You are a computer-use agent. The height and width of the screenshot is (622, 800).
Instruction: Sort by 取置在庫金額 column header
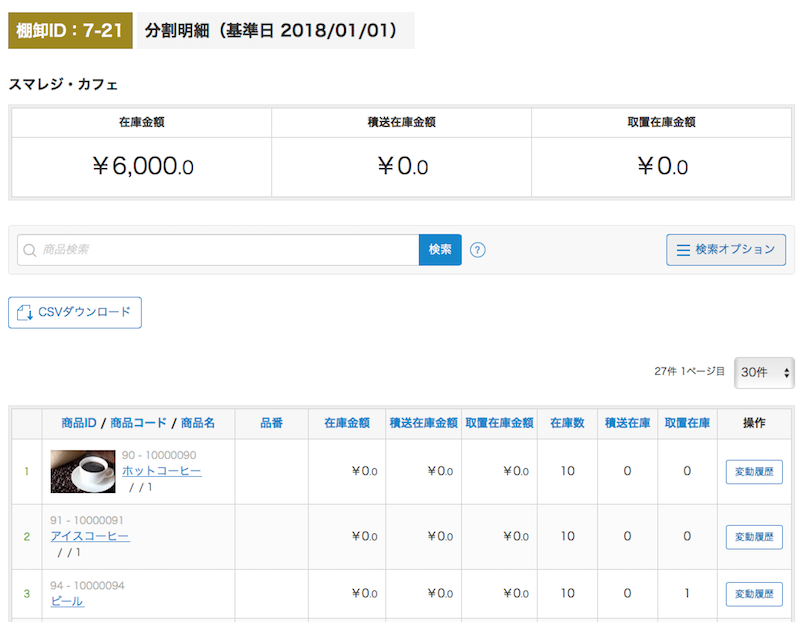[x=499, y=423]
